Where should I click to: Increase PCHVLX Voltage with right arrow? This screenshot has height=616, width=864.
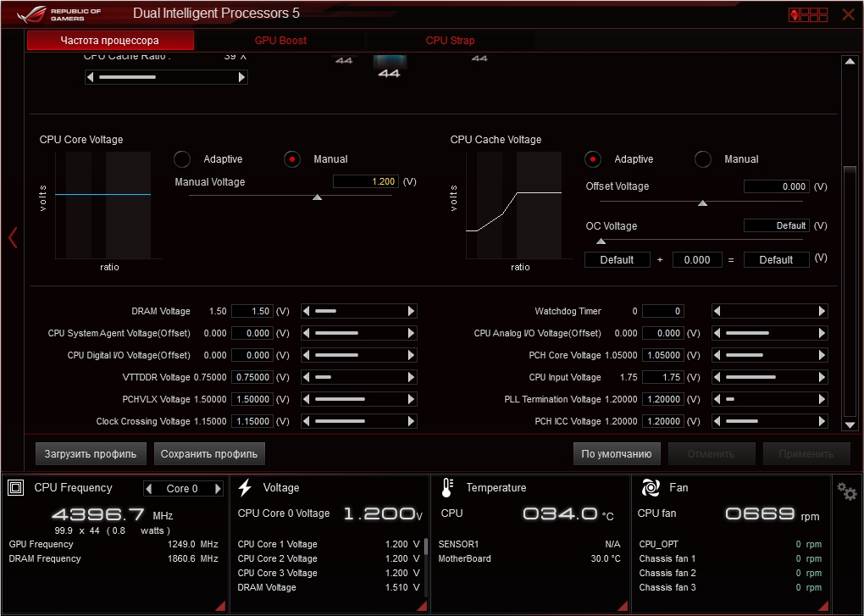tap(411, 399)
